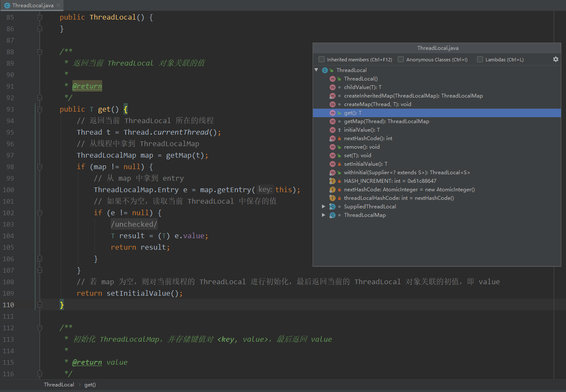Select remove(): void entry
Viewport: 566px width, 392px height.
click(437, 147)
